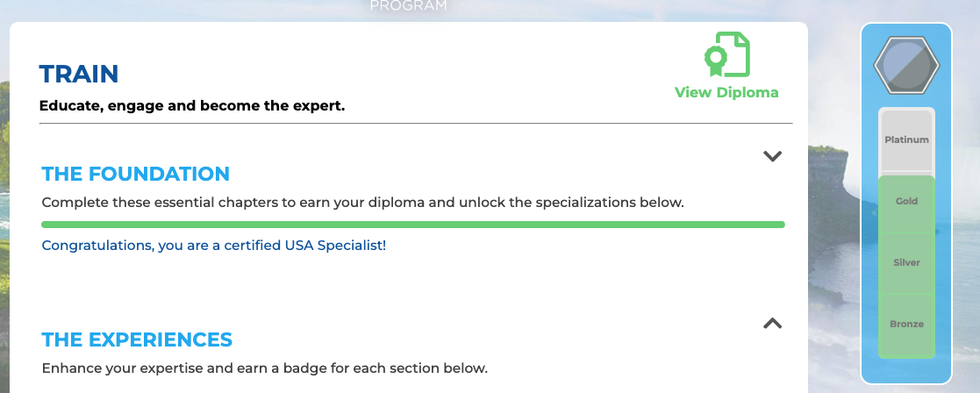Select the Silver level tier
Viewport: 980px width, 393px height.
[x=906, y=263]
